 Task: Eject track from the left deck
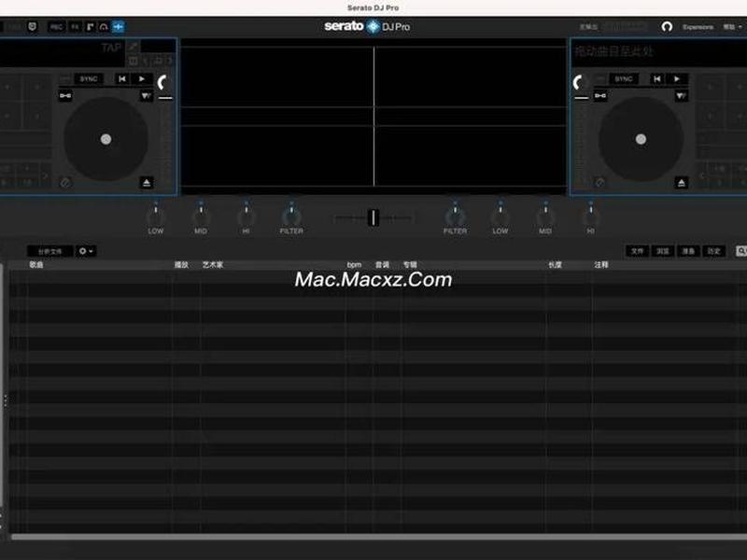coord(147,182)
